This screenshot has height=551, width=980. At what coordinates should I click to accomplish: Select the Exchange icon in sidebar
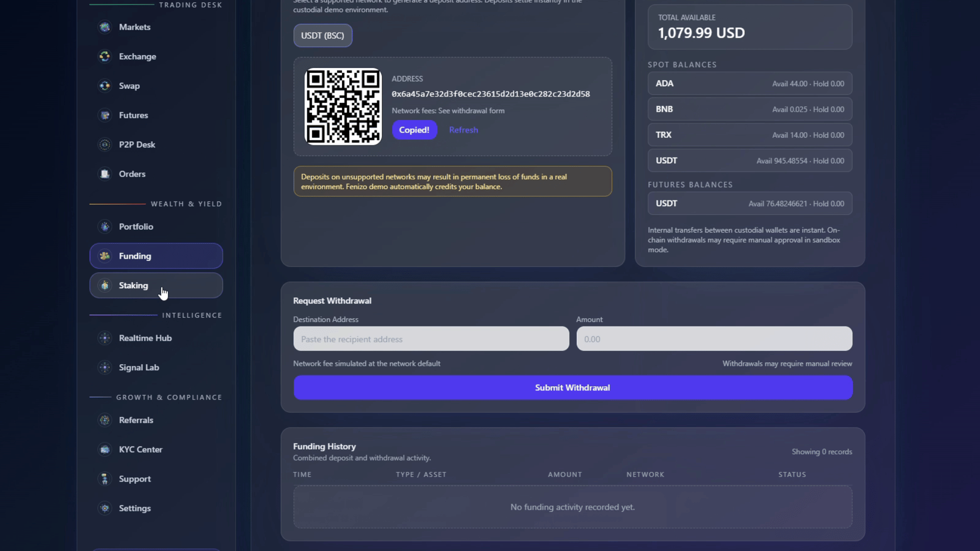pos(105,56)
